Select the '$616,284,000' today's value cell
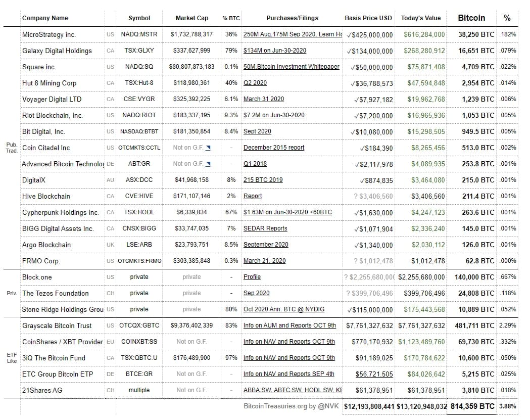This screenshot has height=420, width=530. coord(421,34)
